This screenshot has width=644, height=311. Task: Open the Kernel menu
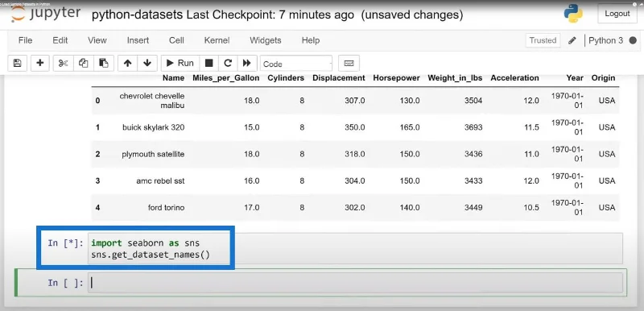(217, 40)
